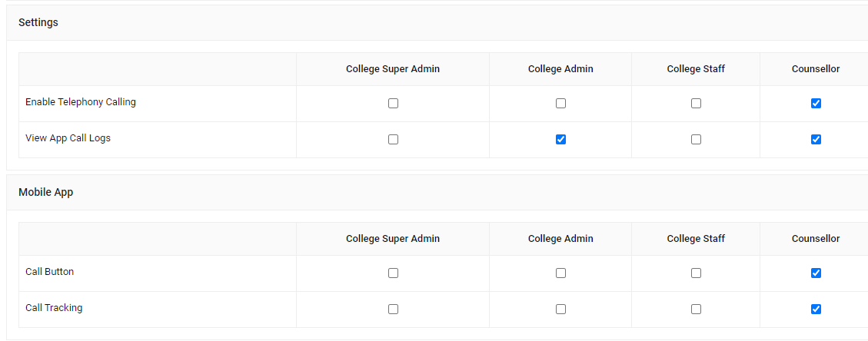The height and width of the screenshot is (341, 868).
Task: Select the Call Tracking row label
Action: [54, 308]
